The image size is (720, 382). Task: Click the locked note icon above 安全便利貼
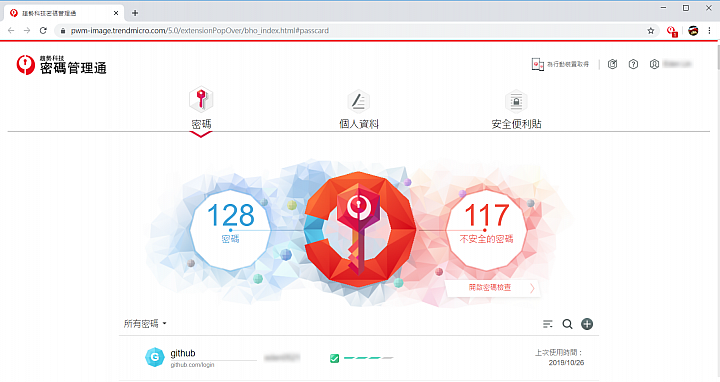click(x=516, y=101)
